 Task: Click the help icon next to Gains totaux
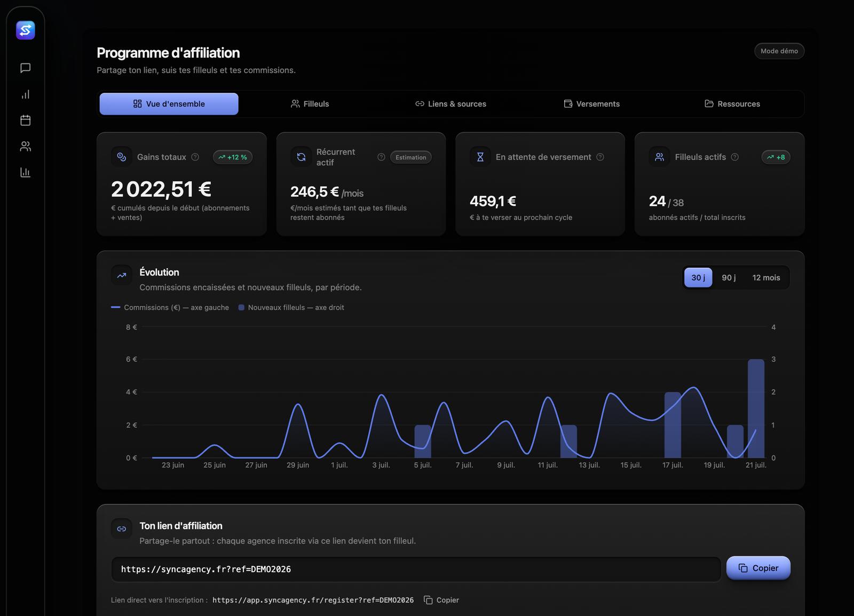click(x=195, y=157)
